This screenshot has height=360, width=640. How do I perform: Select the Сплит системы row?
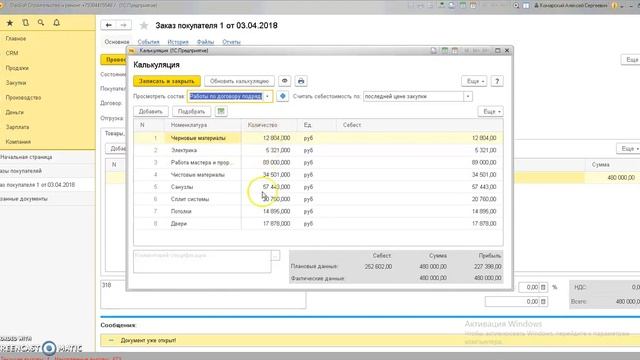click(x=318, y=199)
